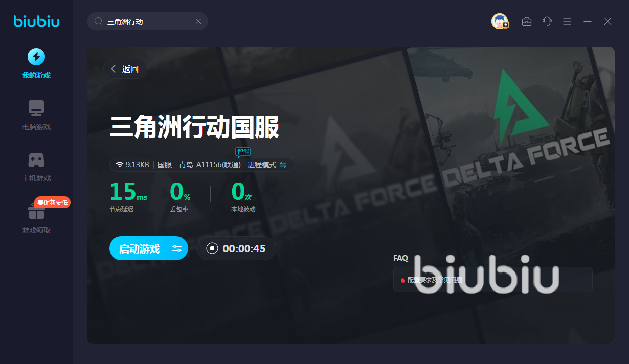Open Console Games controller icon
This screenshot has width=629, height=364.
click(x=36, y=160)
